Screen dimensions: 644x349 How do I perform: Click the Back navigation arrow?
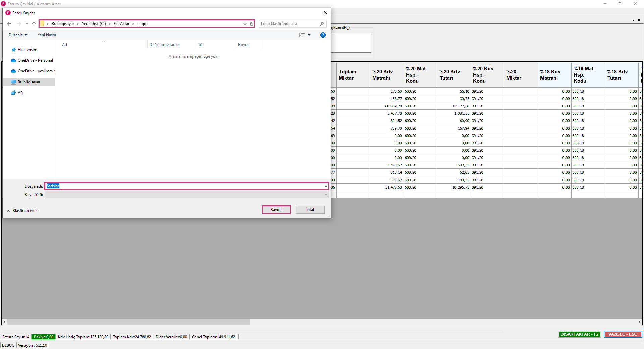pyautogui.click(x=9, y=24)
